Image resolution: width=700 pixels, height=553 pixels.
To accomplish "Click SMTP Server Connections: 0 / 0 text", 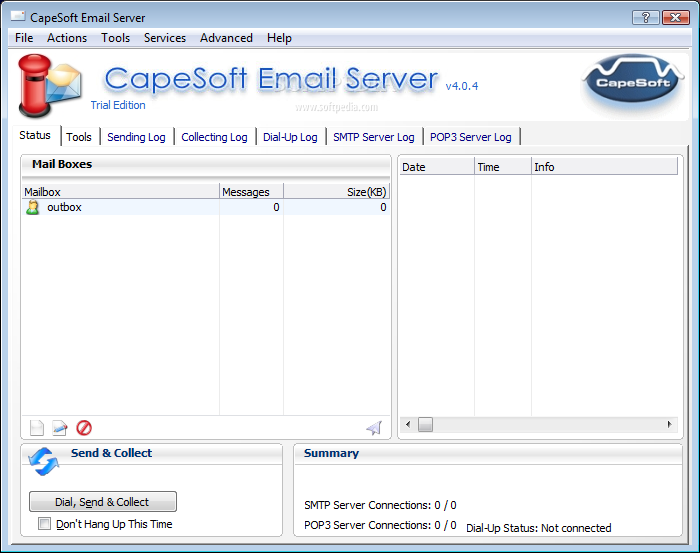I will [380, 505].
